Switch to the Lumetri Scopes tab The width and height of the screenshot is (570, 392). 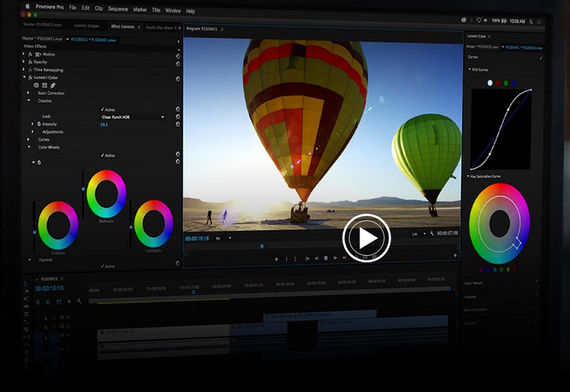pyautogui.click(x=87, y=26)
